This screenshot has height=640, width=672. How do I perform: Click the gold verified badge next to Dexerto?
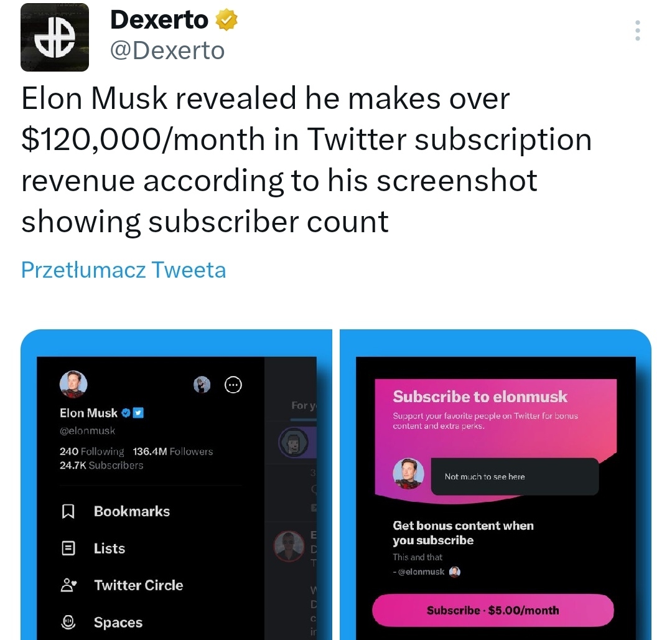click(226, 20)
